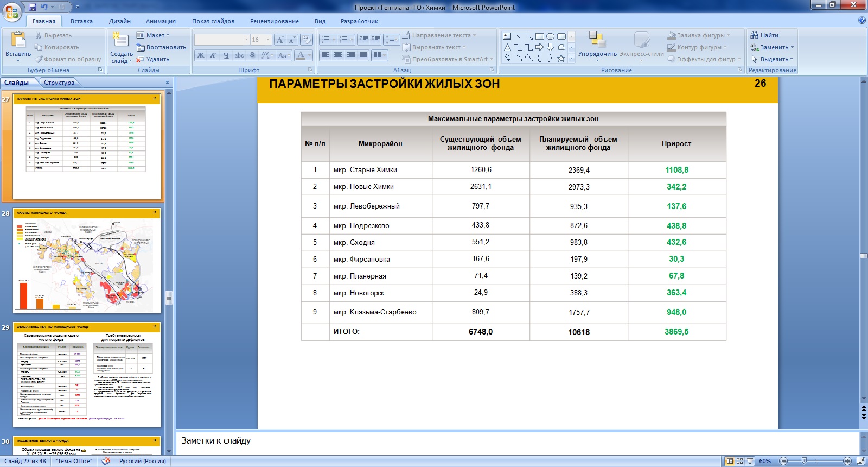
Task: Increase list indent level
Action: pyautogui.click(x=375, y=40)
